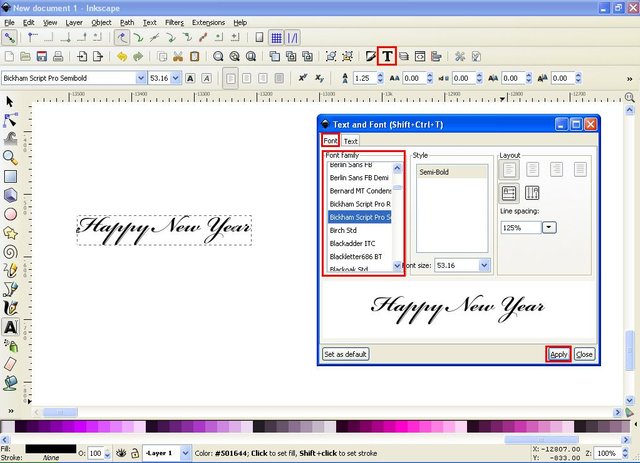Viewport: 640px width, 463px height.
Task: Open the Layer 1 selector dropdown
Action: click(x=185, y=453)
